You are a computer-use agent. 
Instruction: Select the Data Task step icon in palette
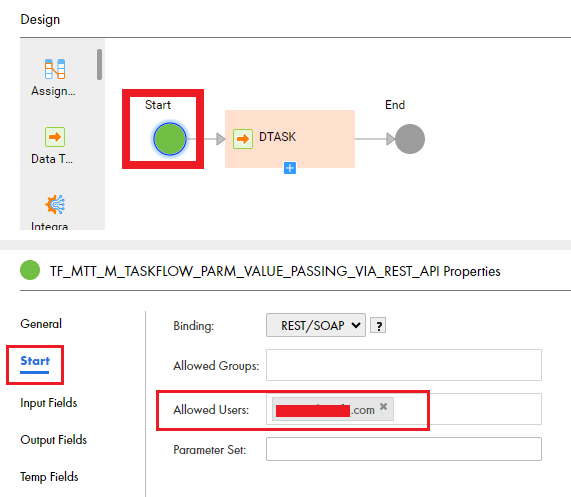pos(55,137)
